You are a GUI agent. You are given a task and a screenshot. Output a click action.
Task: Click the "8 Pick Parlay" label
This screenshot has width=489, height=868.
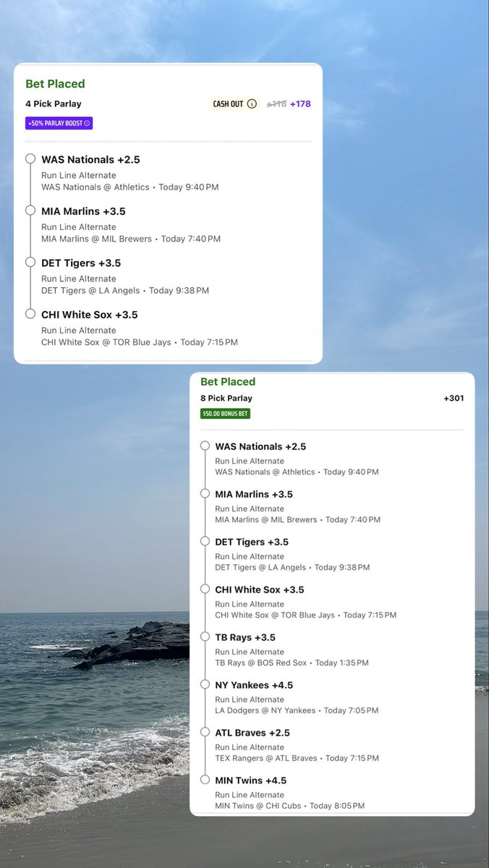point(226,399)
